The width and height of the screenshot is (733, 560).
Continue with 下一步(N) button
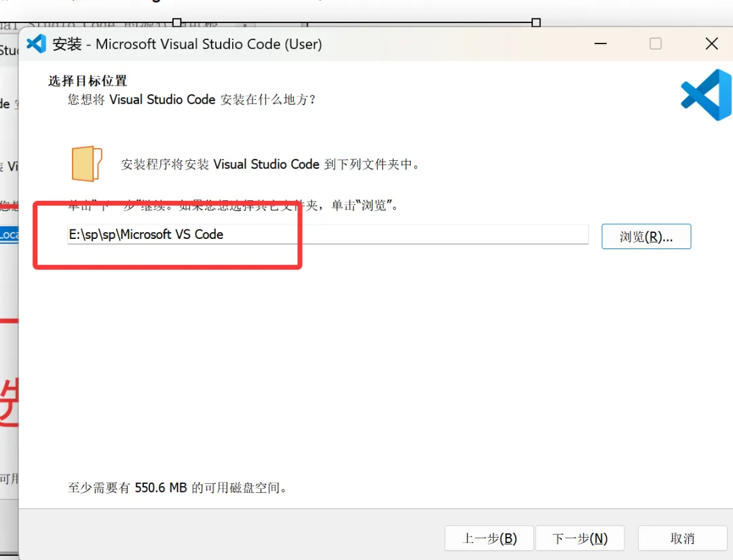coord(580,538)
